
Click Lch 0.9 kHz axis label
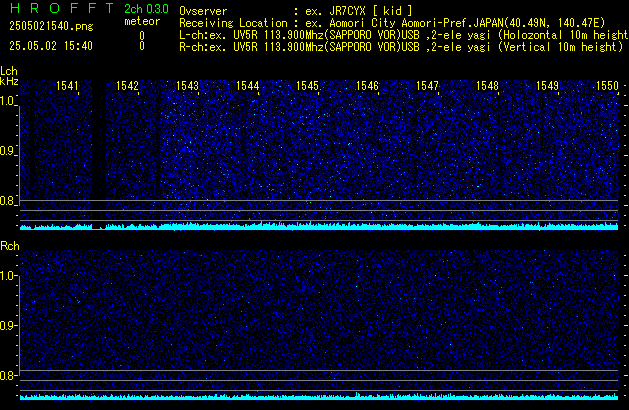coord(7,151)
